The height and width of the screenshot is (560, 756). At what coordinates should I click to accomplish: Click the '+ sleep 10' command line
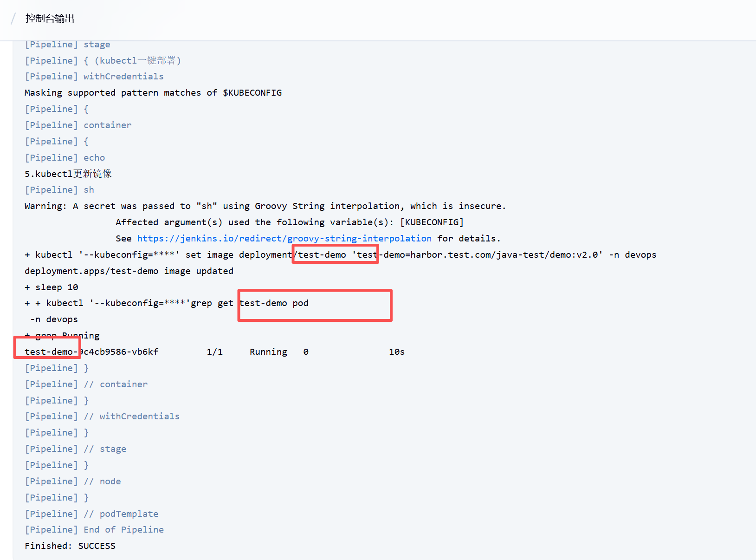[x=52, y=287]
